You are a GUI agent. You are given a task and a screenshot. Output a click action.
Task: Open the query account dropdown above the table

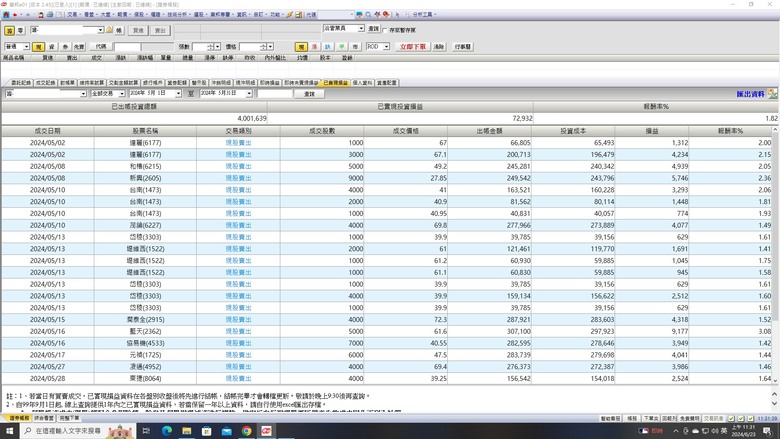(83, 93)
